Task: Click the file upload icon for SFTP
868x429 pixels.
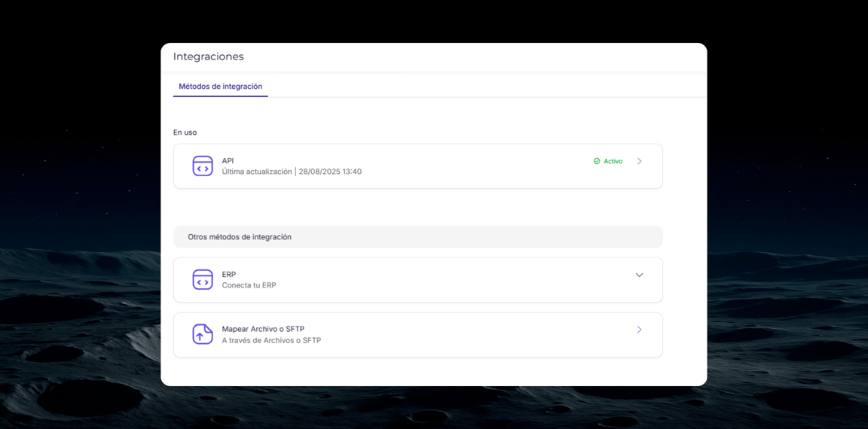Action: (203, 334)
